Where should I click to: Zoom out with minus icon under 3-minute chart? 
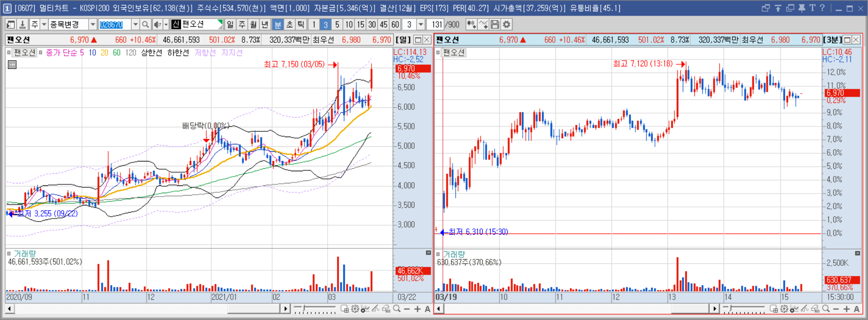(x=836, y=309)
